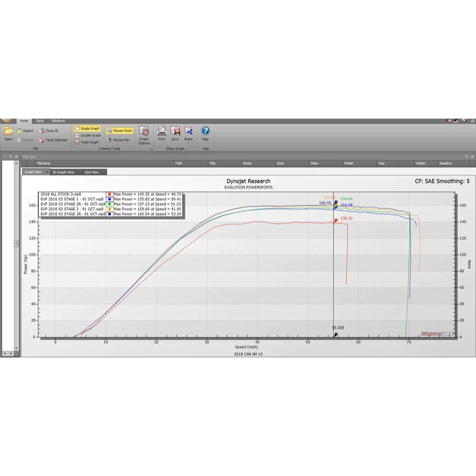Save the graph image

[175, 133]
